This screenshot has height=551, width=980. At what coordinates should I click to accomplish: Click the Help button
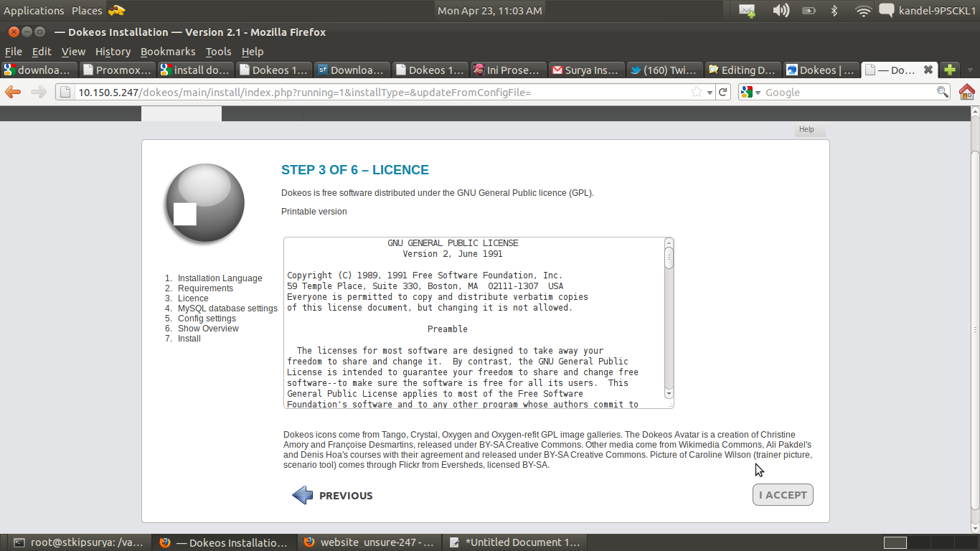(x=806, y=130)
